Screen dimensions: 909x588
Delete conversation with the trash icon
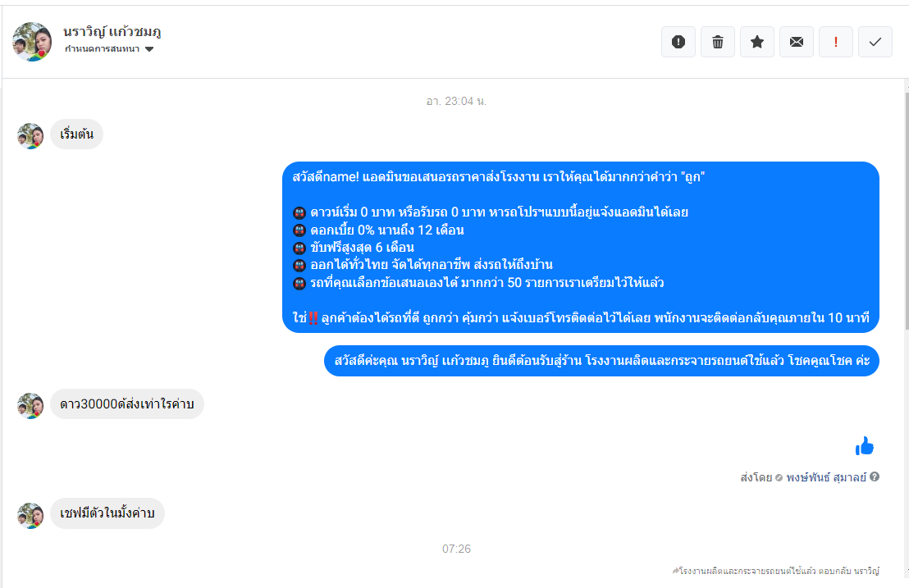click(x=718, y=42)
